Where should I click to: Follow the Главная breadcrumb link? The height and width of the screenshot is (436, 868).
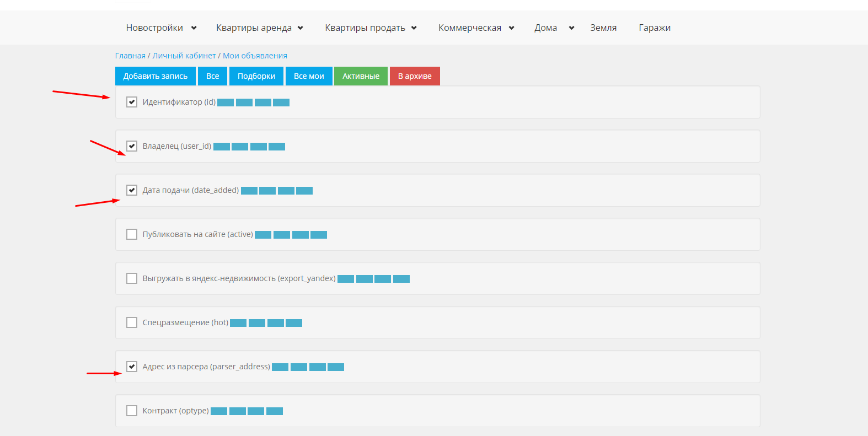pos(130,56)
